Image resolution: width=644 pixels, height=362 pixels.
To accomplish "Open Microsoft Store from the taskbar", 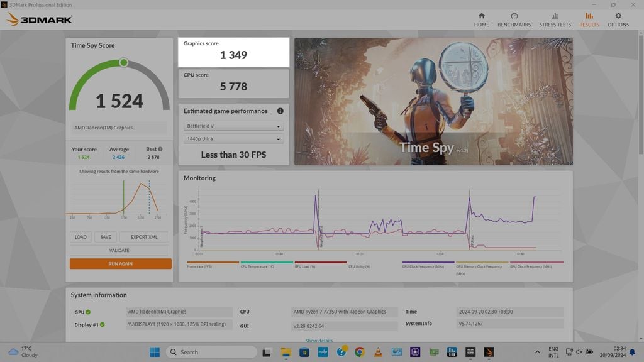I will 304,352.
